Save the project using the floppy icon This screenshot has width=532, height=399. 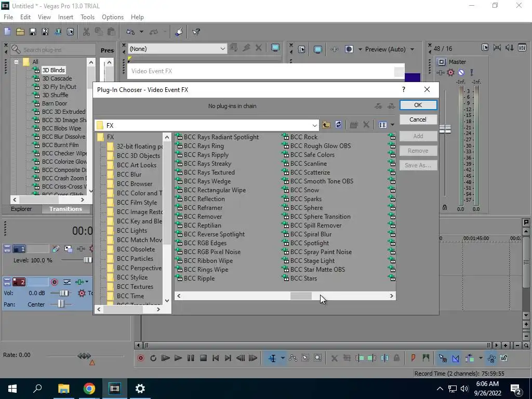(33, 32)
